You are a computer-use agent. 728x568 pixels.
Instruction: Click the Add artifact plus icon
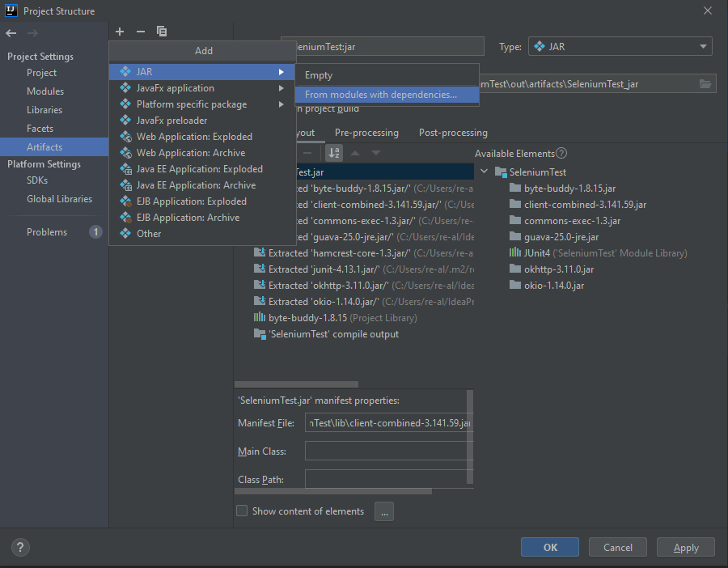[120, 32]
